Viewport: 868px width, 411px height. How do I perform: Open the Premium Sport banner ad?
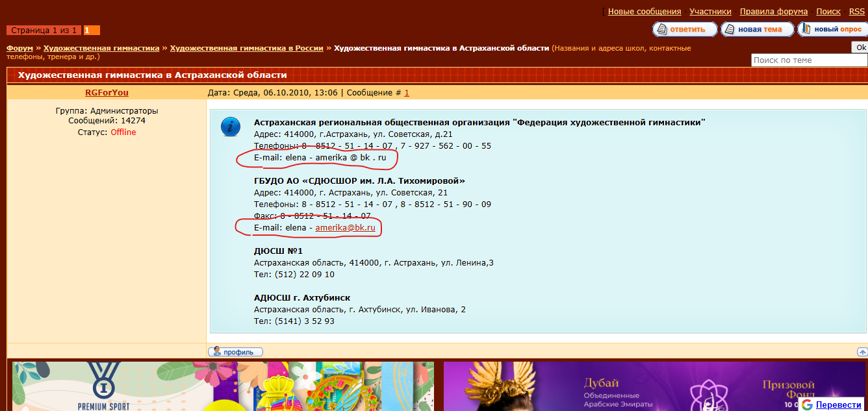pos(223,386)
